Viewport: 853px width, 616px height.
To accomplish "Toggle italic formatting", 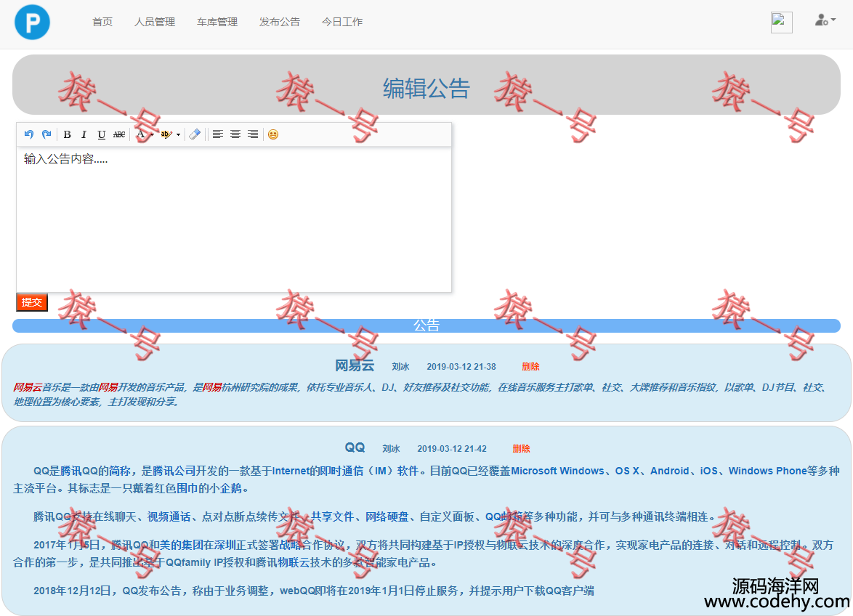I will (84, 134).
